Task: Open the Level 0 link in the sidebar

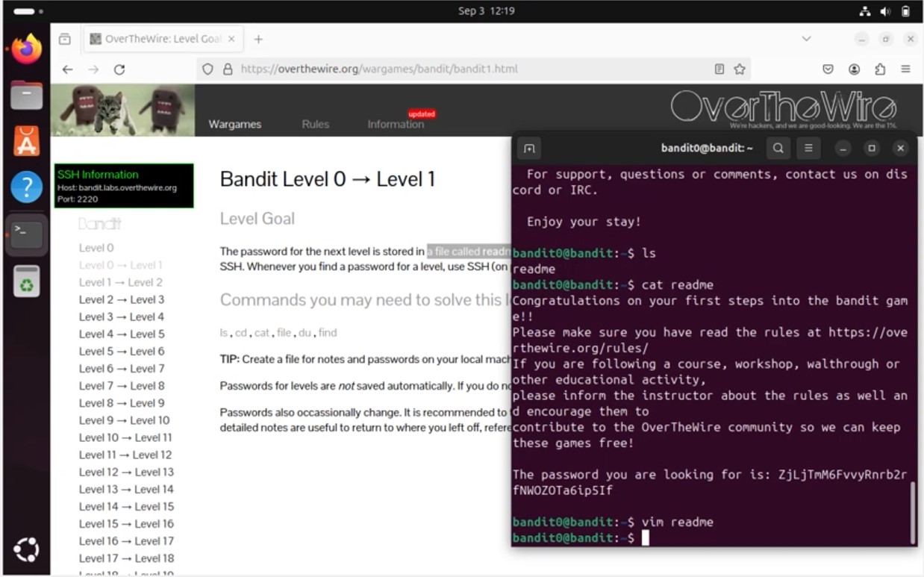Action: click(x=96, y=248)
